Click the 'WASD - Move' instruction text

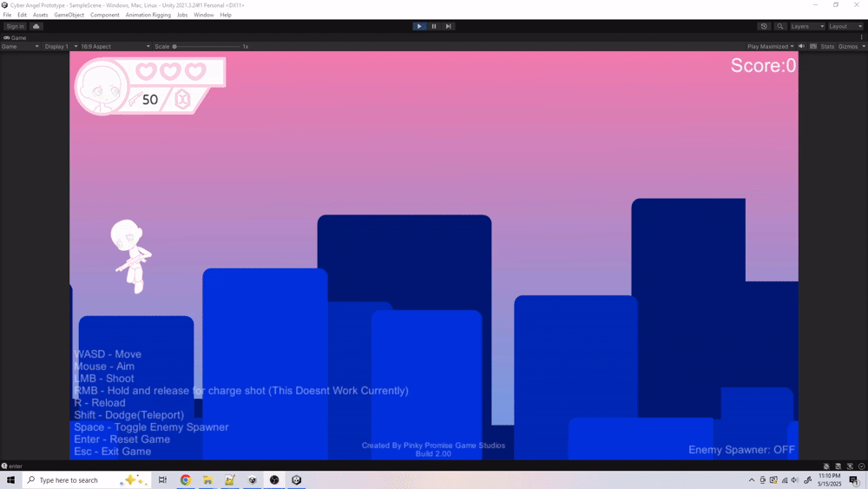108,354
